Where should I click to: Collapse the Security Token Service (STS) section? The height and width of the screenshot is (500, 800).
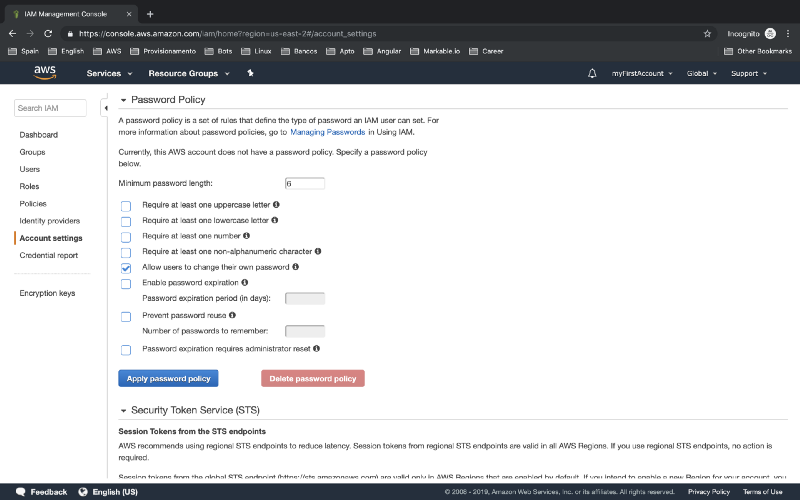(x=123, y=410)
